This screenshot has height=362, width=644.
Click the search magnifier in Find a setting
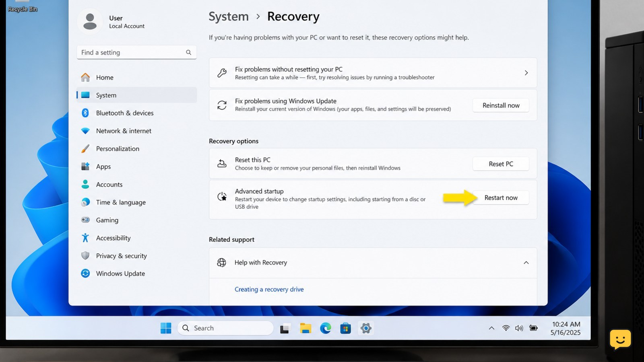(x=188, y=52)
